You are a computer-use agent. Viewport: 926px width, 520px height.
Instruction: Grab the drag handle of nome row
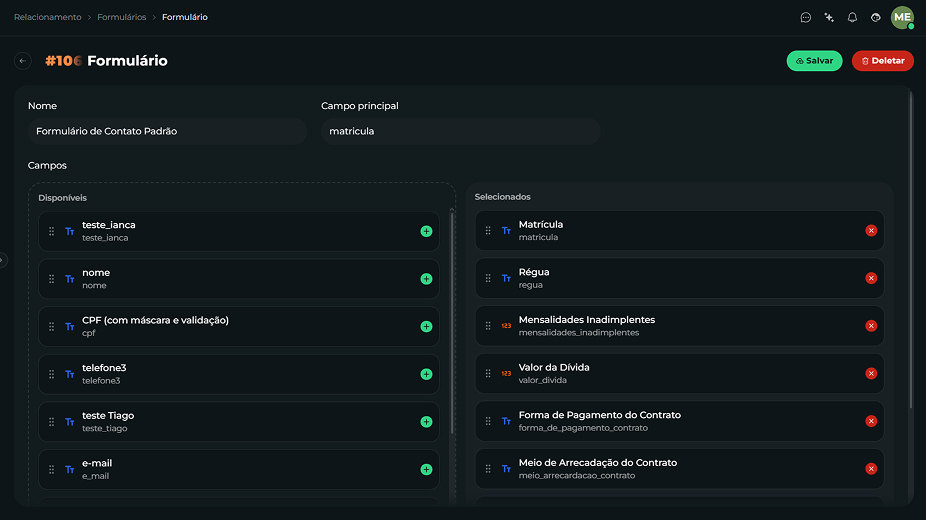[x=51, y=279]
